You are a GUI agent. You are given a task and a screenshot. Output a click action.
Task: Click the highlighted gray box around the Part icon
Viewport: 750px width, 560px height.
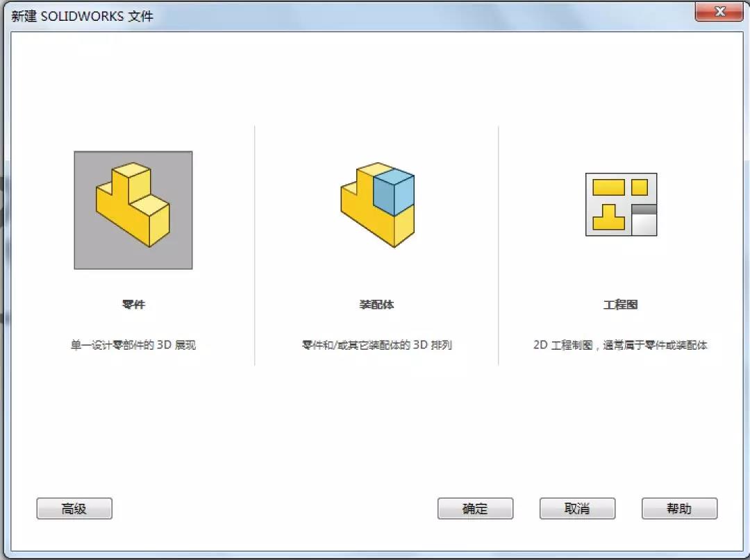(x=133, y=210)
